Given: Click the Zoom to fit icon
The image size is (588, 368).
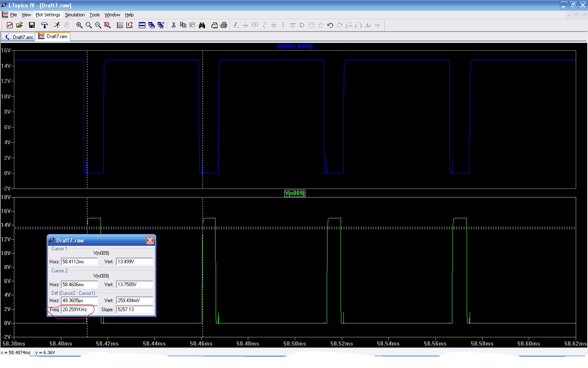Looking at the screenshot, I should [x=107, y=25].
